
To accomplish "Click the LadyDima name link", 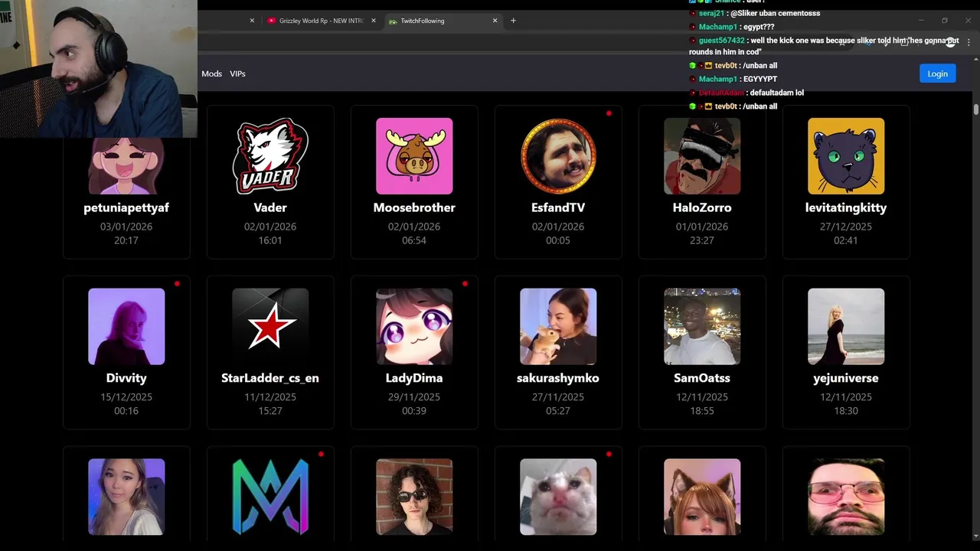I will [414, 378].
